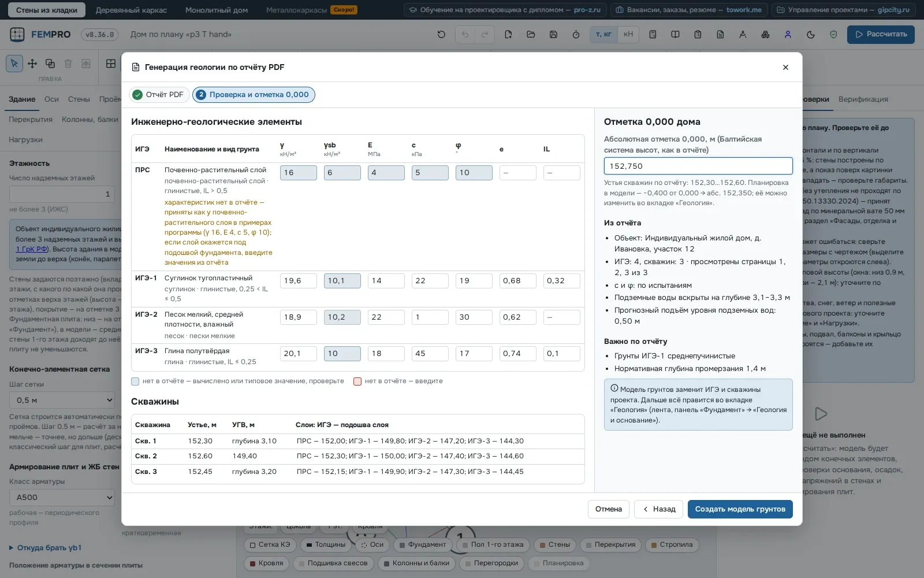
Task: Open the Монолитный дом top tab
Action: [x=217, y=10]
